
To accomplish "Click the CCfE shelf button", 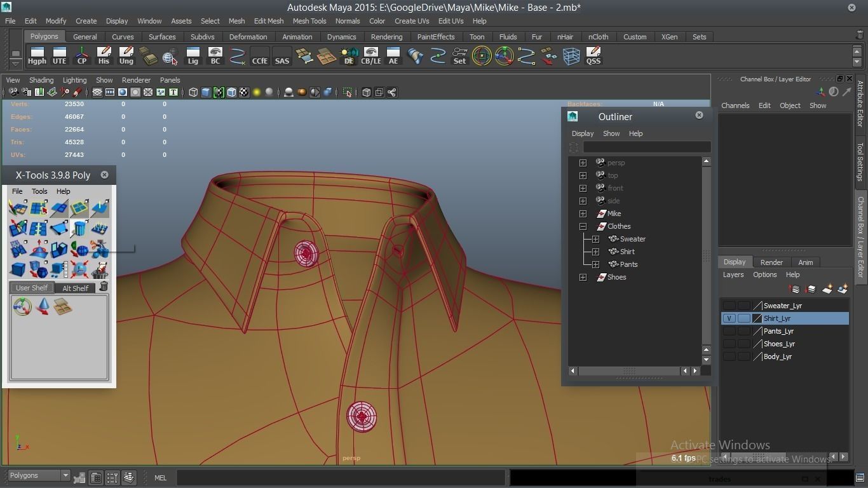I will coord(259,56).
